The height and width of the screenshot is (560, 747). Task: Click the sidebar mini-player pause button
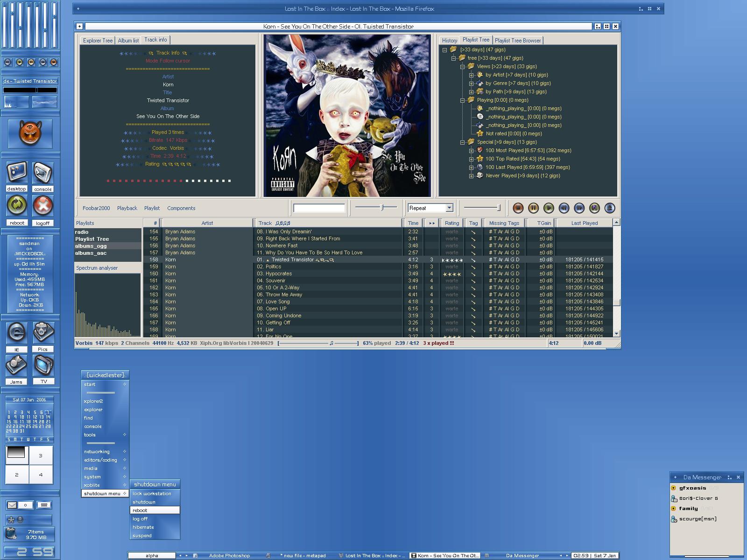pyautogui.click(x=31, y=62)
